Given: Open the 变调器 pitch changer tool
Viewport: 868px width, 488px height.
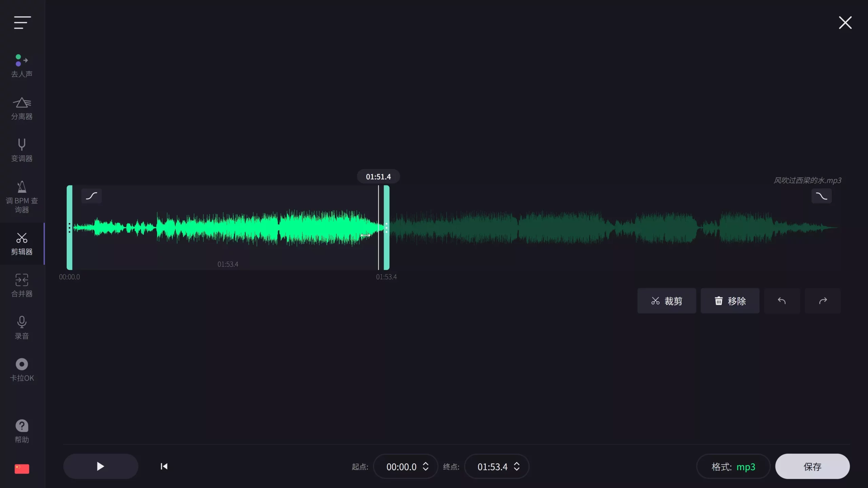Looking at the screenshot, I should coord(22,150).
